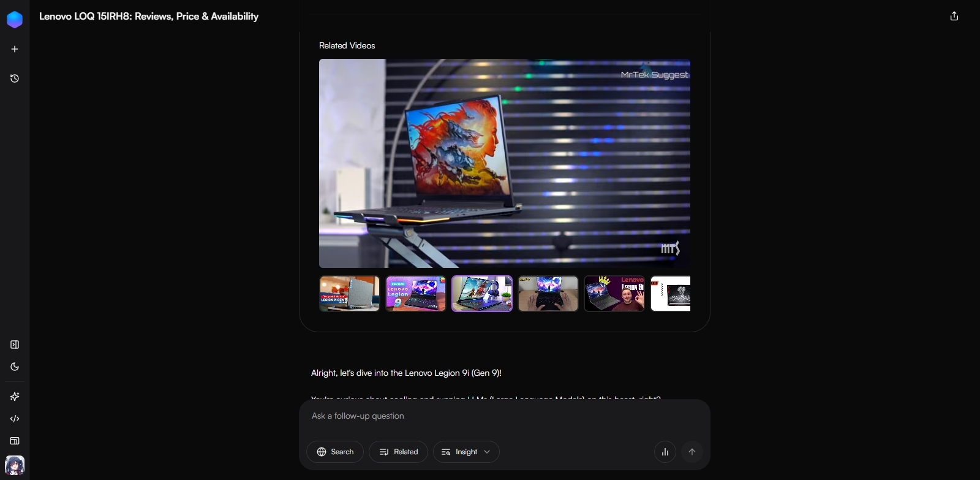Click the blue hexagon app logo

pyautogui.click(x=15, y=20)
